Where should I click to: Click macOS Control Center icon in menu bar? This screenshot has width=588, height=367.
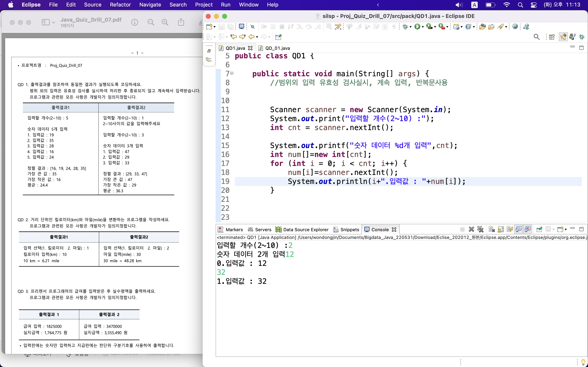(x=533, y=5)
